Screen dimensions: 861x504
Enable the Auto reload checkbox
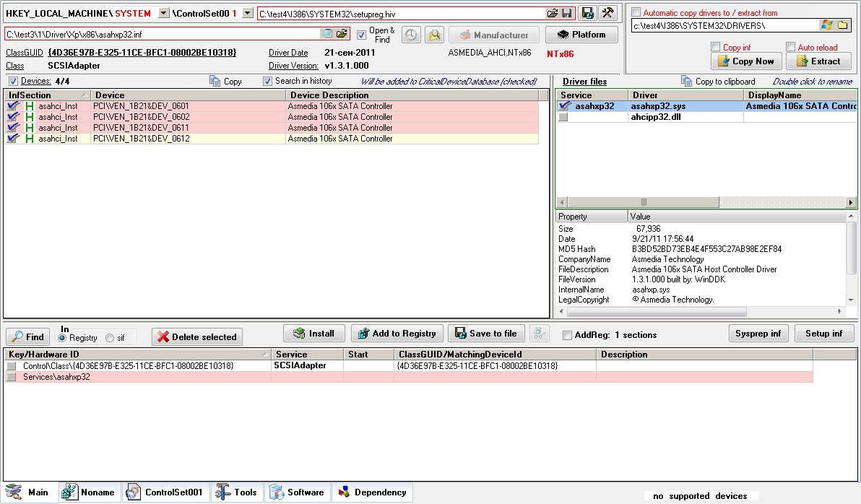pyautogui.click(x=791, y=48)
